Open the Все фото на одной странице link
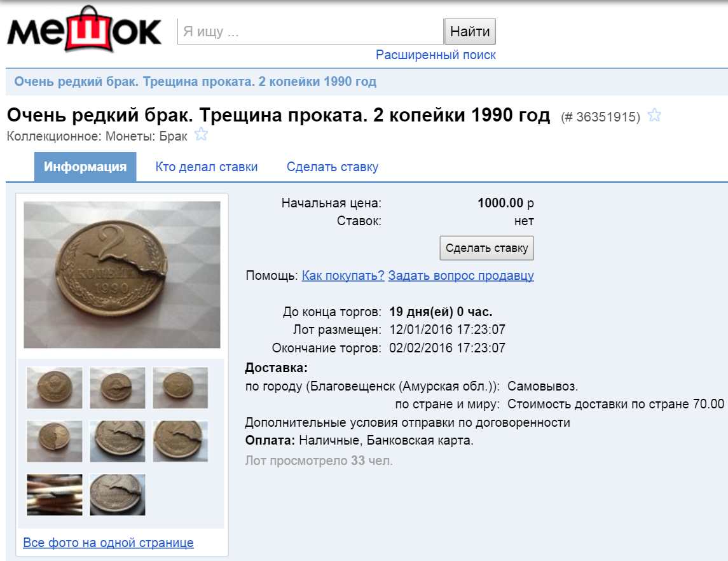728x561 pixels. (x=108, y=543)
